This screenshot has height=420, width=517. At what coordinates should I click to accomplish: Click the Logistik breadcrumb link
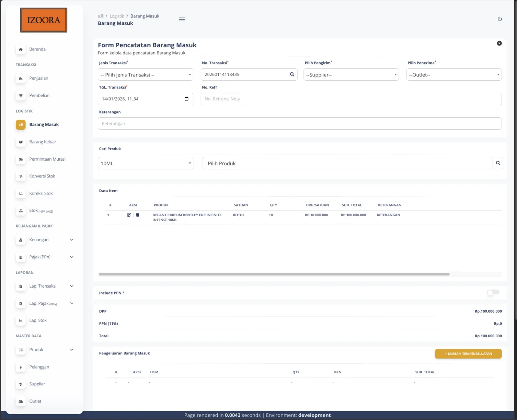click(117, 16)
